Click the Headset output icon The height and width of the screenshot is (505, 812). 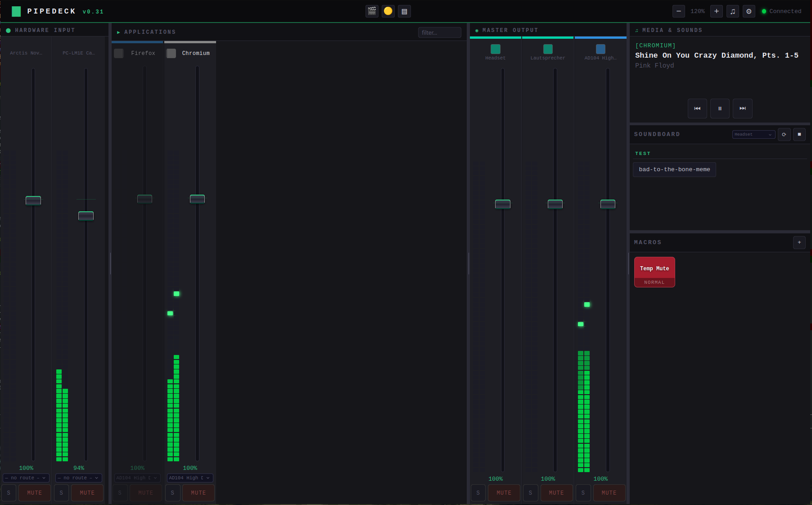click(496, 49)
